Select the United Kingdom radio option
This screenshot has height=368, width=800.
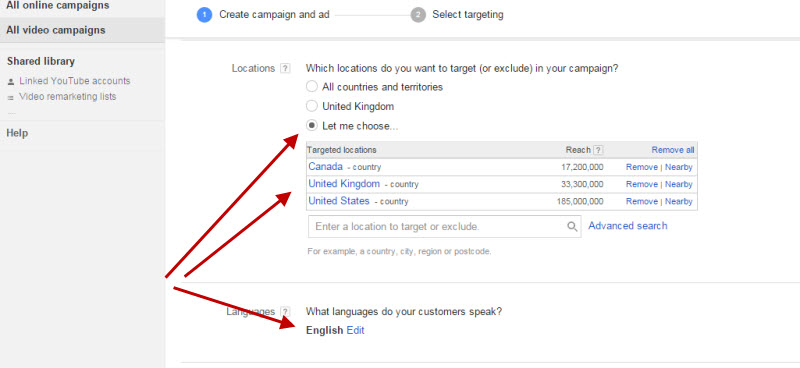312,106
